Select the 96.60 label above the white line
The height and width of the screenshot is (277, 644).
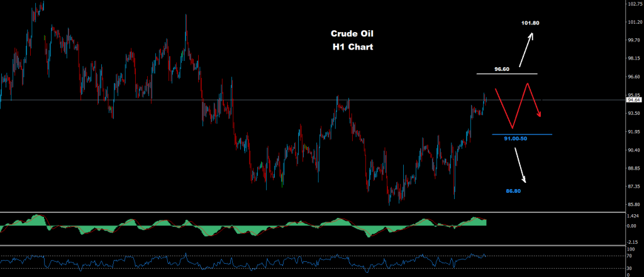(x=502, y=69)
